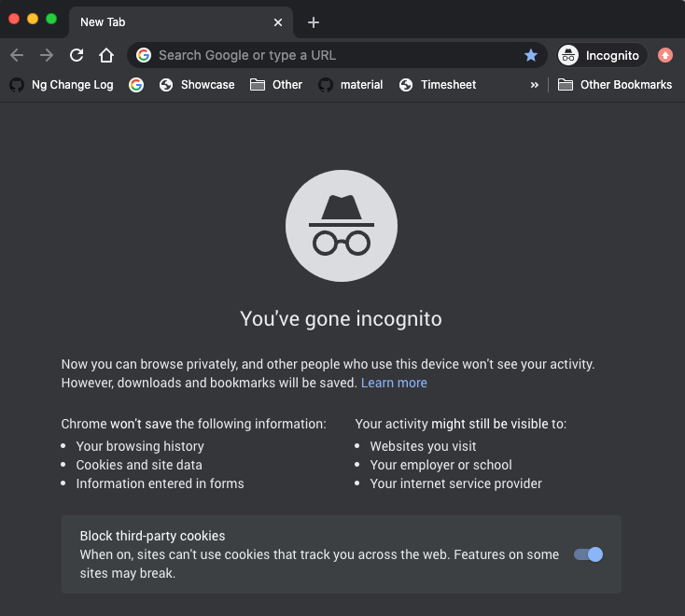Open the Ng Change Log bookmark

tap(62, 85)
